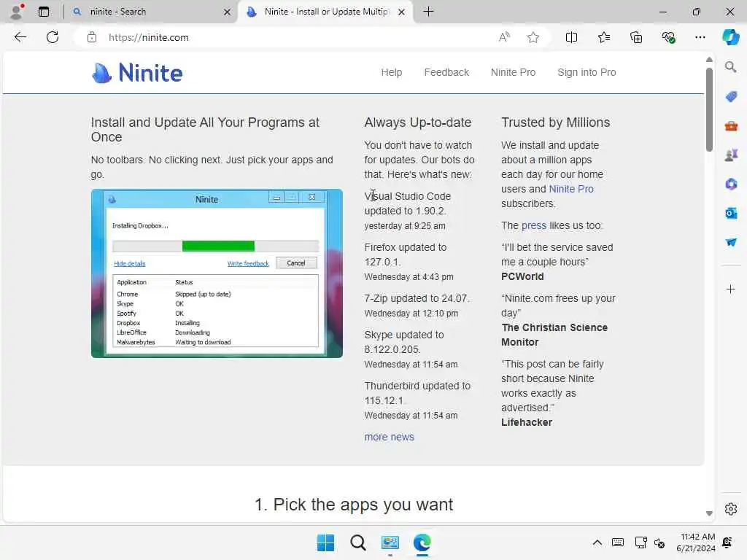Viewport: 747px width, 560px height.
Task: Click the 'PCWorld' attribution text
Action: point(522,276)
